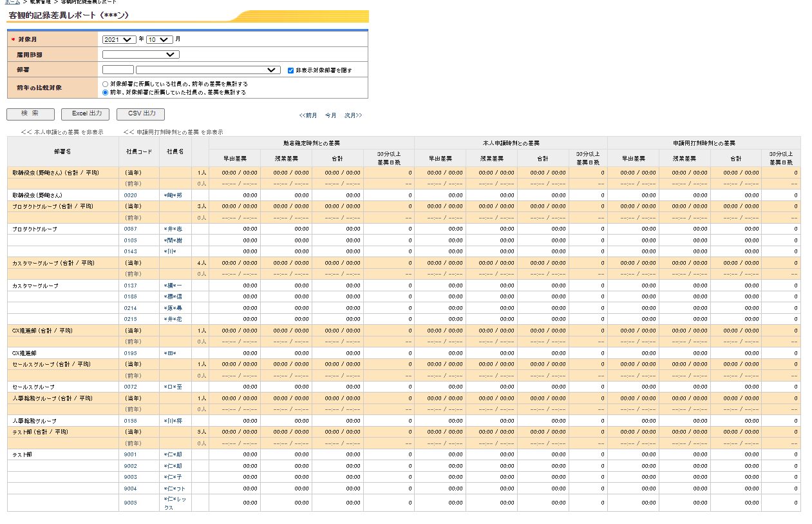Select radio 前年、対象部署に所属していた社員の、差異を集計する
The height and width of the screenshot is (524, 812).
(x=105, y=92)
